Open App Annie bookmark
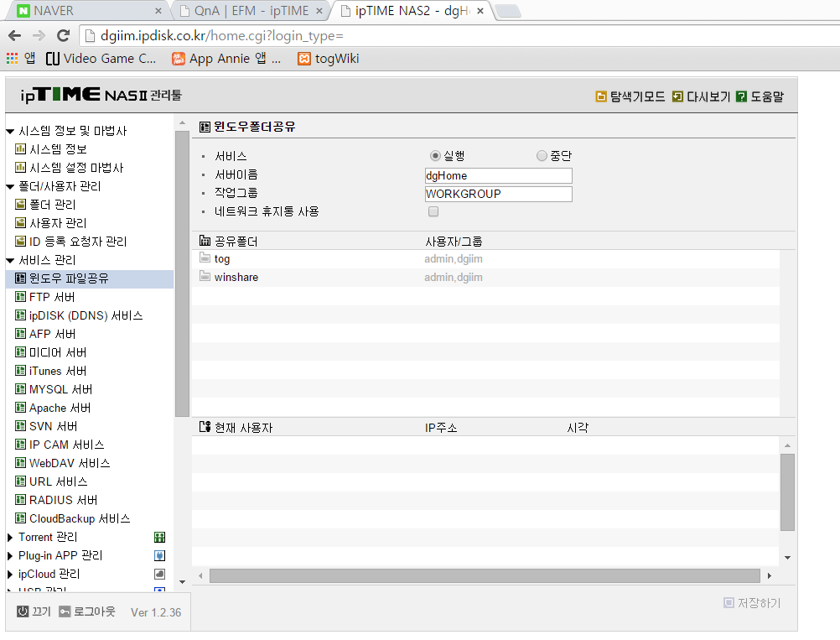The width and height of the screenshot is (840, 640). point(226,59)
